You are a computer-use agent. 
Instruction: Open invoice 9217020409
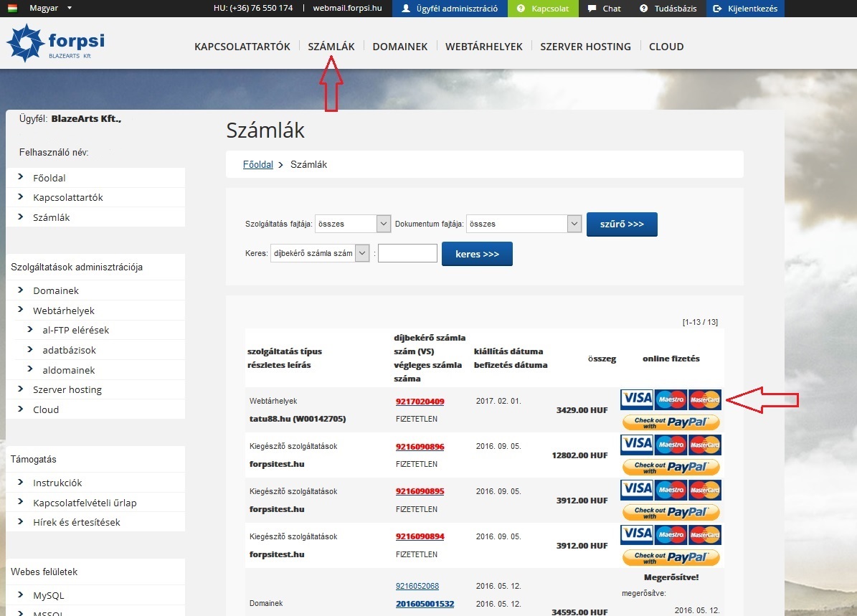click(x=420, y=401)
